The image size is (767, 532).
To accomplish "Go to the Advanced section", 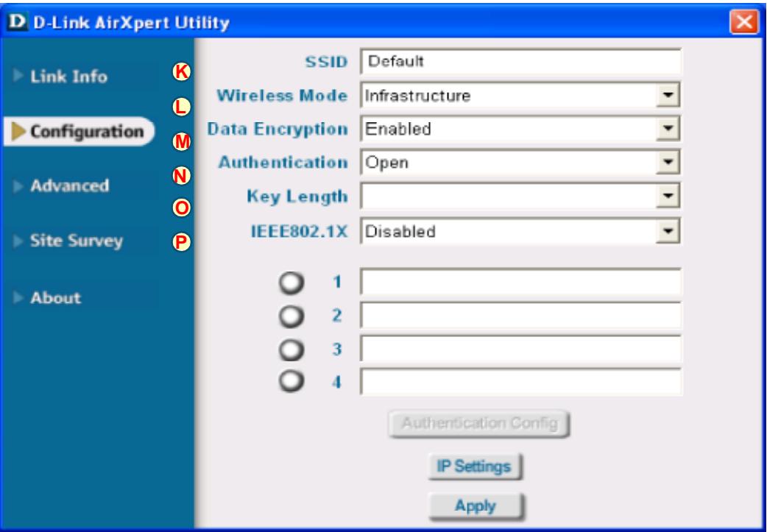I will click(69, 186).
